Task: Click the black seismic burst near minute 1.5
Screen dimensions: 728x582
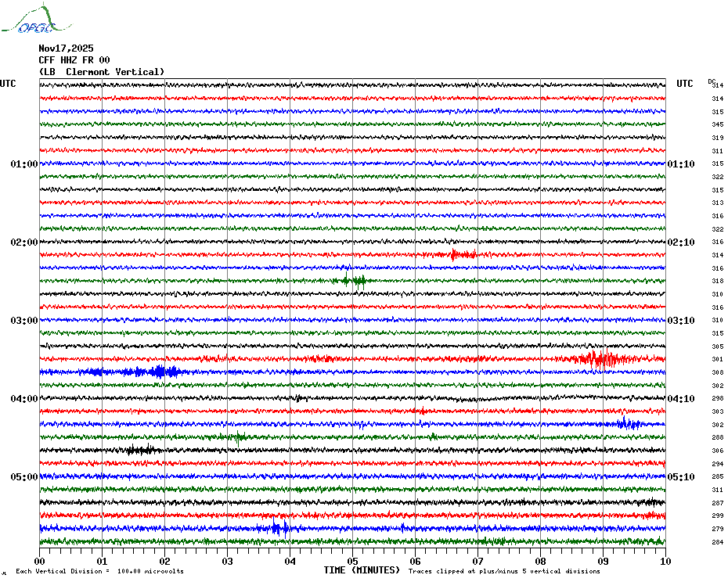Action: click(143, 450)
